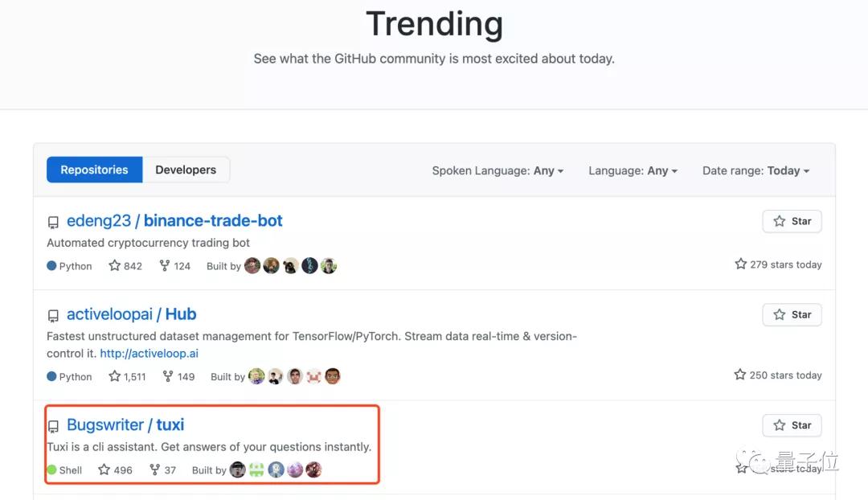Star the edeng23 binance-trade-bot repository
Viewport: 868px width, 500px height.
pos(792,222)
